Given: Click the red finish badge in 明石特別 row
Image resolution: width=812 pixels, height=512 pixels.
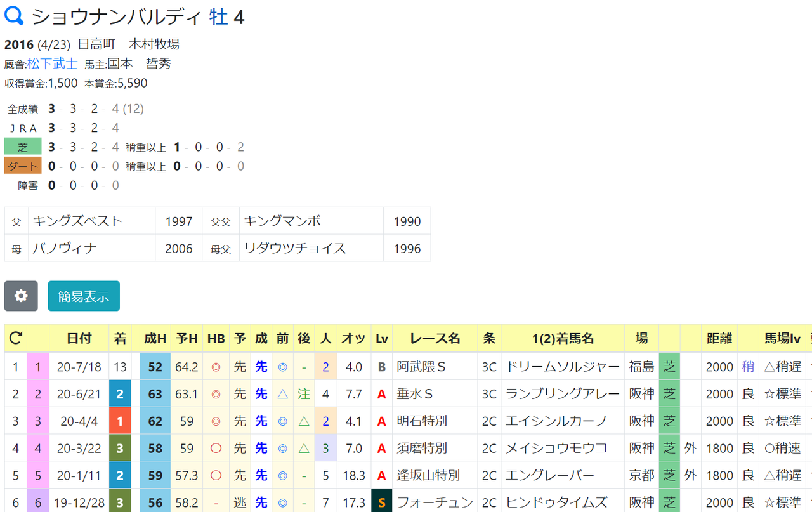Looking at the screenshot, I should [x=120, y=421].
